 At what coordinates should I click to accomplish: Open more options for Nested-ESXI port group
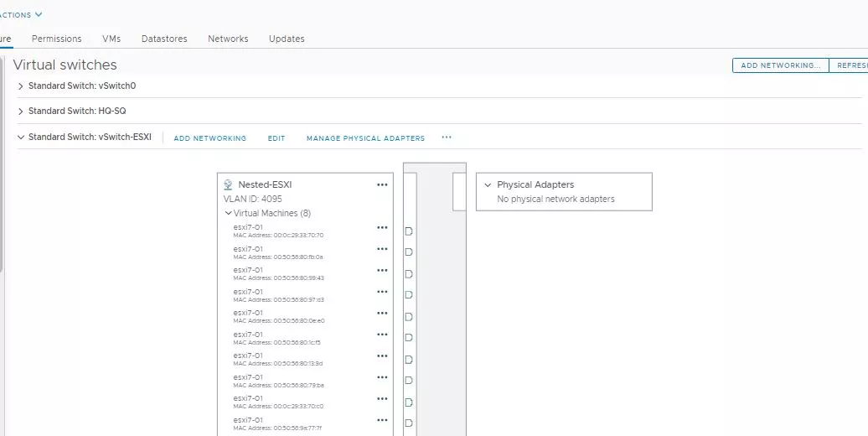coord(382,185)
